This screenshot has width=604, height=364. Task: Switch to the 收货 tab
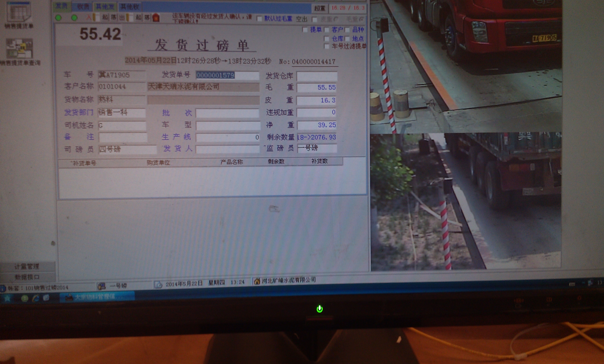83,7
